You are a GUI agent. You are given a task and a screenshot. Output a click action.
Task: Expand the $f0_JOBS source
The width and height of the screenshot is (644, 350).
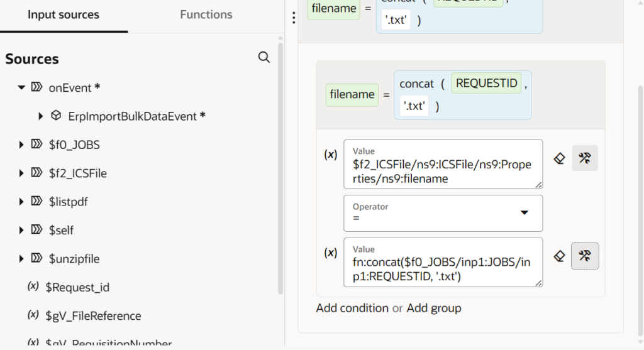pos(21,145)
